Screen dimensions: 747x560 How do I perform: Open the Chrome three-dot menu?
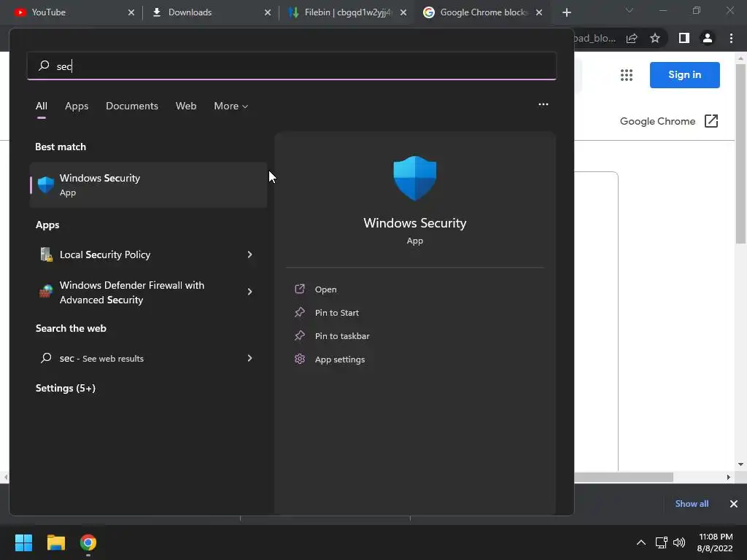(x=731, y=39)
